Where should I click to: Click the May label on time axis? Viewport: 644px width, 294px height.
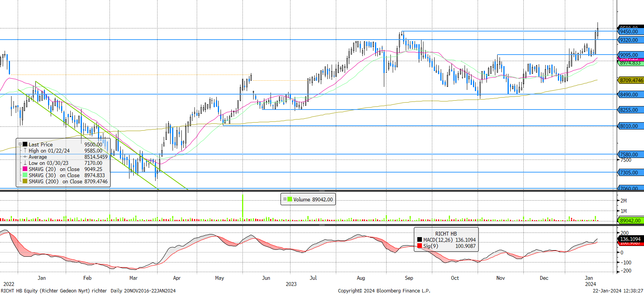pyautogui.click(x=219, y=278)
